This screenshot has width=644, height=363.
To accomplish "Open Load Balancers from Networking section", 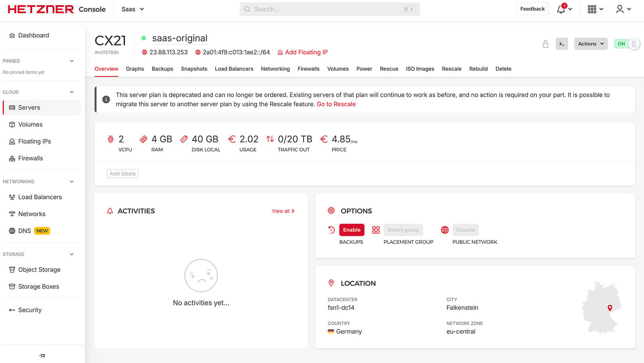I will coord(40,197).
